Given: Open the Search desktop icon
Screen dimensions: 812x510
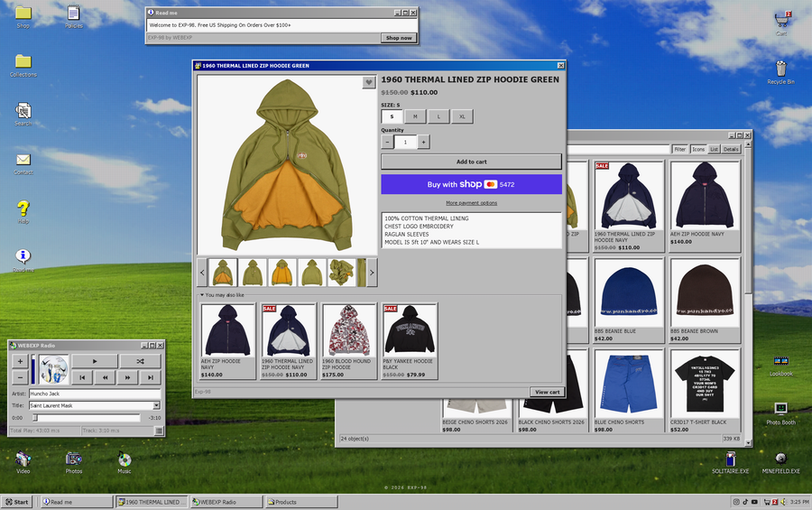Looking at the screenshot, I should 23,114.
